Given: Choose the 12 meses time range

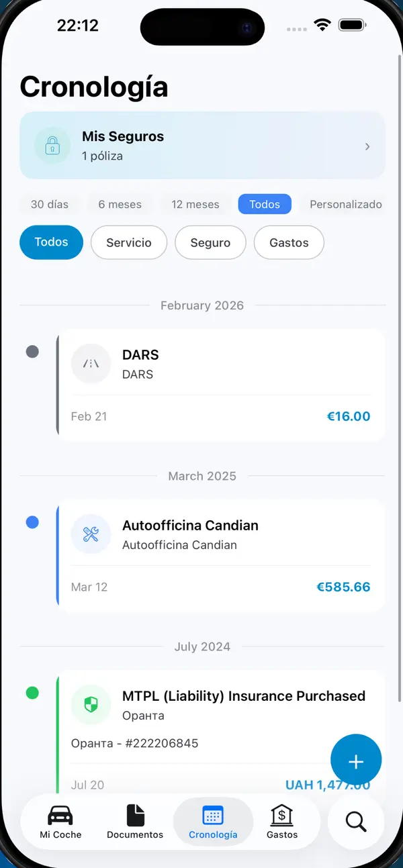Looking at the screenshot, I should [x=195, y=204].
